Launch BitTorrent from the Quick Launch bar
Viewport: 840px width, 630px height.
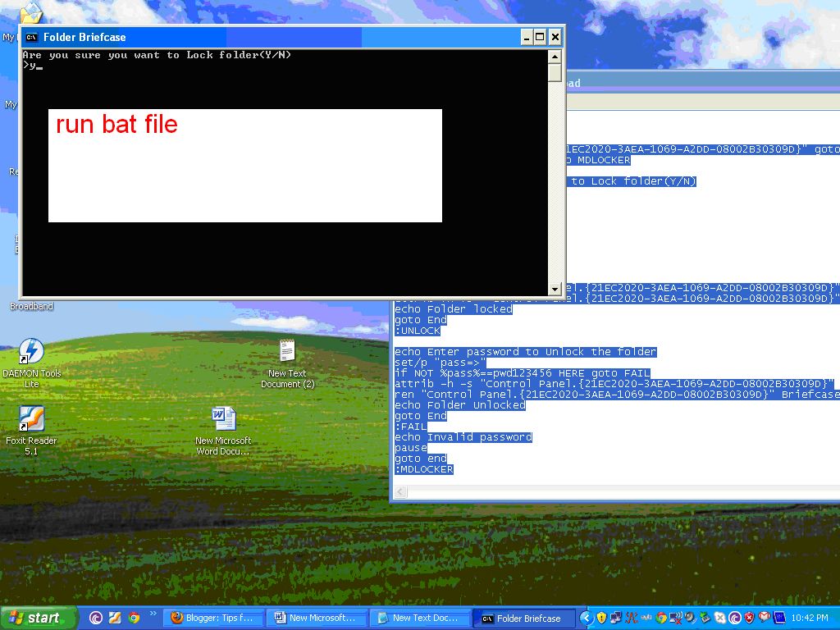pyautogui.click(x=96, y=618)
